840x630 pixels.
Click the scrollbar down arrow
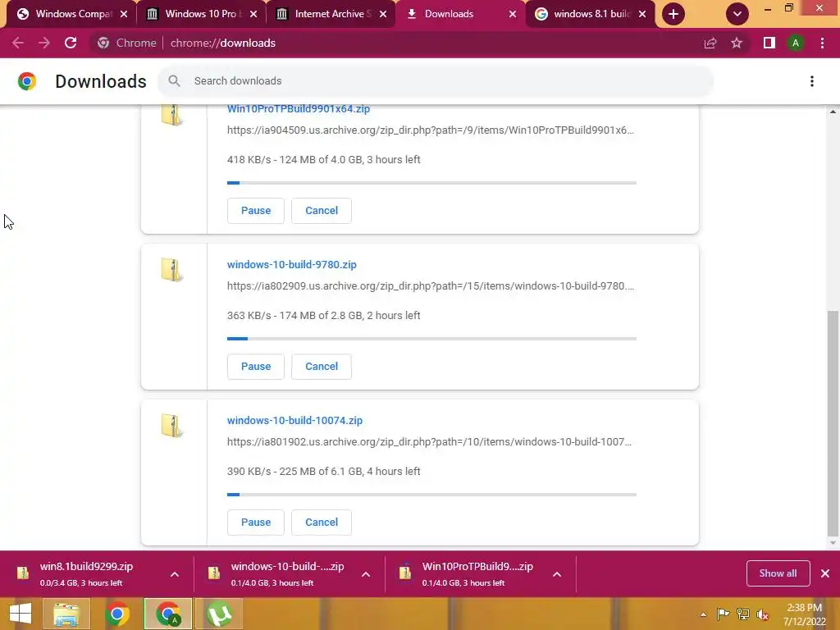point(833,543)
